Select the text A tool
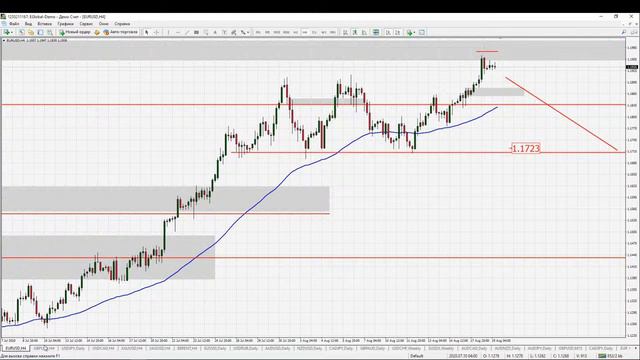Image resolution: width=640 pixels, height=360 pixels. click(x=215, y=32)
